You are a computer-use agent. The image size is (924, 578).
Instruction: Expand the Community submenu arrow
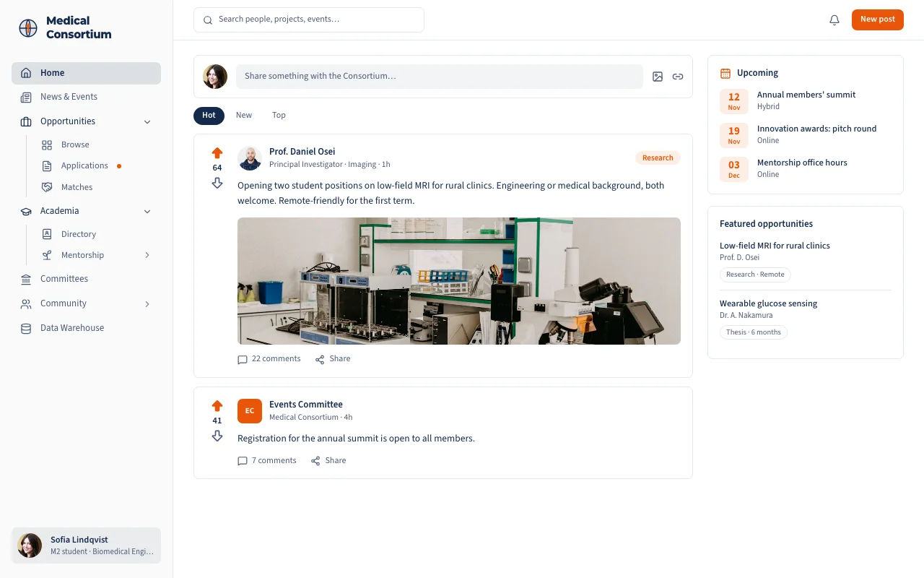point(147,304)
